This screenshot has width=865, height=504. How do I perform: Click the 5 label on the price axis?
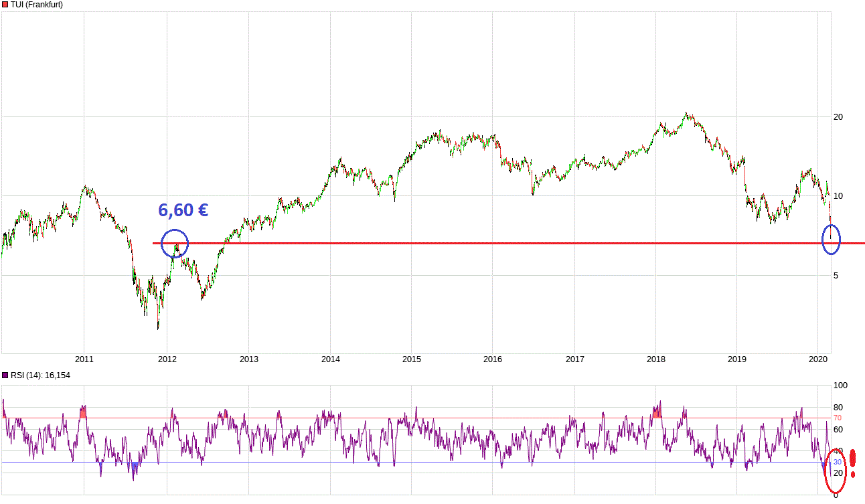coord(836,275)
